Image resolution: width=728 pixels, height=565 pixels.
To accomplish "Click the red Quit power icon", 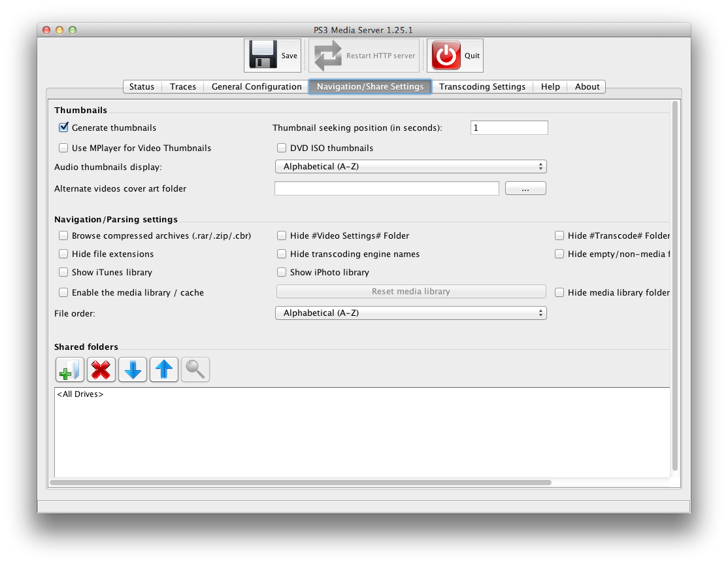I will (x=446, y=56).
